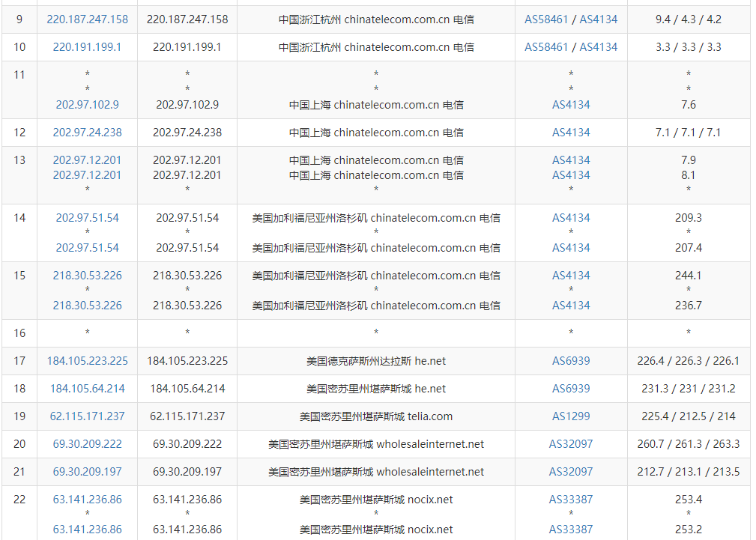This screenshot has height=540, width=756.
Task: Click the blue 62.115.171.237 link in hop 19
Action: coord(87,416)
